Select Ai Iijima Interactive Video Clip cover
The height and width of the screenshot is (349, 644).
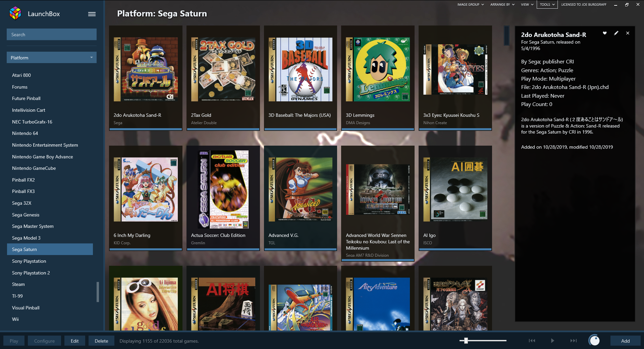[146, 304]
